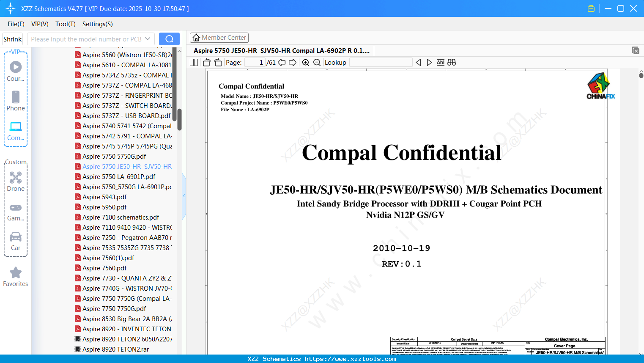
Task: Open Aspire 5560 (Wistron JE50-SB) file
Action: pyautogui.click(x=123, y=55)
